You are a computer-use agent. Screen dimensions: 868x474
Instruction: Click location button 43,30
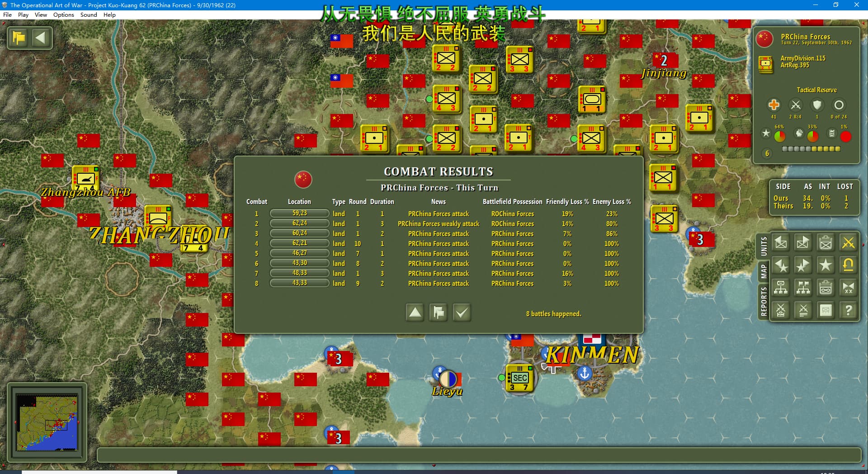coord(299,263)
